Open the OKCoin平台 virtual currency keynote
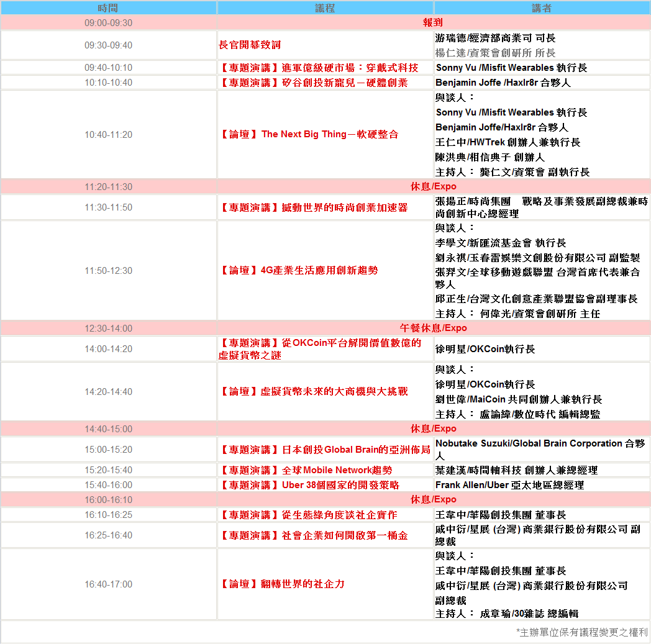Viewport: 651px width, 644px height. click(x=320, y=349)
